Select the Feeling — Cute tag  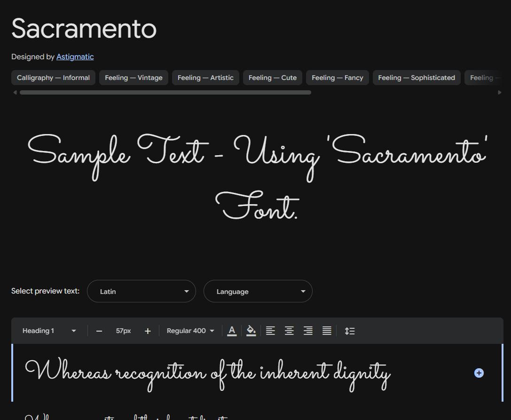tap(273, 78)
